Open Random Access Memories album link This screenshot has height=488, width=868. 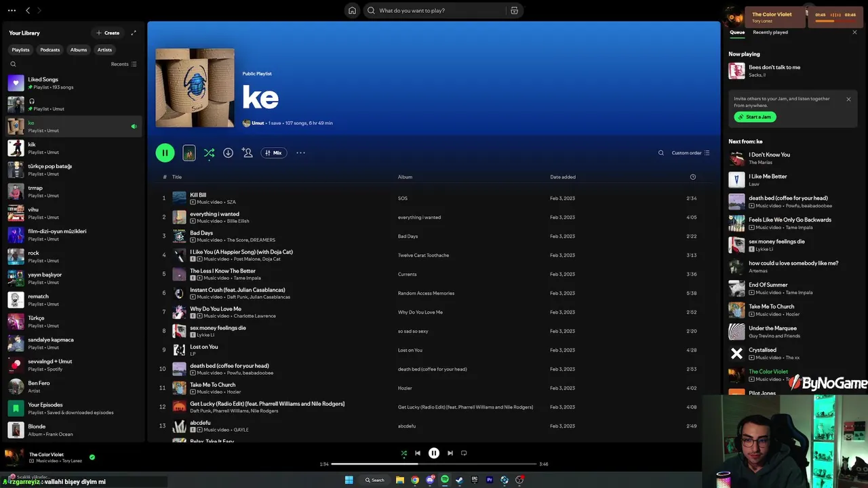click(426, 293)
